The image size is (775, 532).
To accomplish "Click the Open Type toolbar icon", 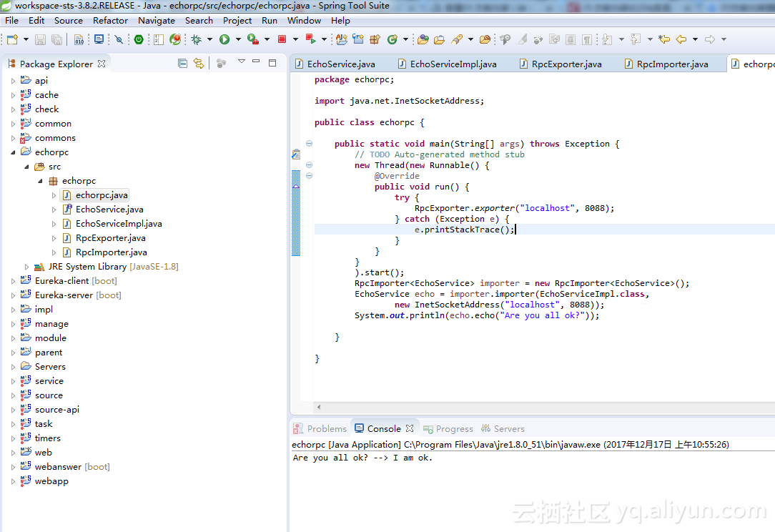I will (423, 39).
